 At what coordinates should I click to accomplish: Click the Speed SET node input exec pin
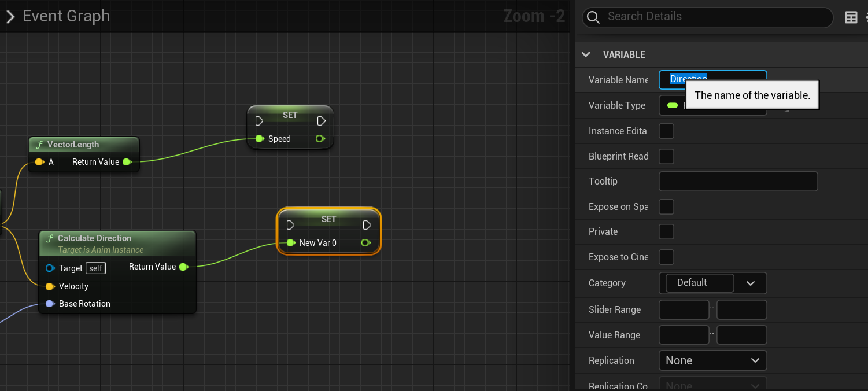[x=259, y=121]
